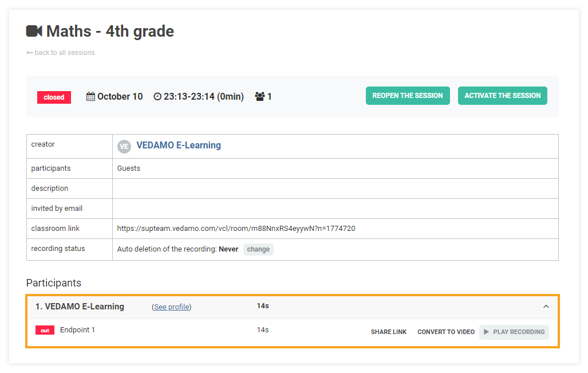Open VEDAMO E-Learning creator profile link
The image size is (588, 373).
(179, 145)
